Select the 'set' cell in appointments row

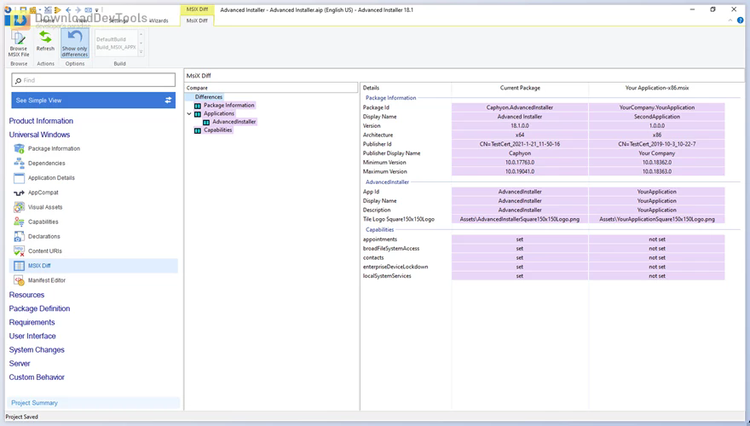pyautogui.click(x=520, y=240)
